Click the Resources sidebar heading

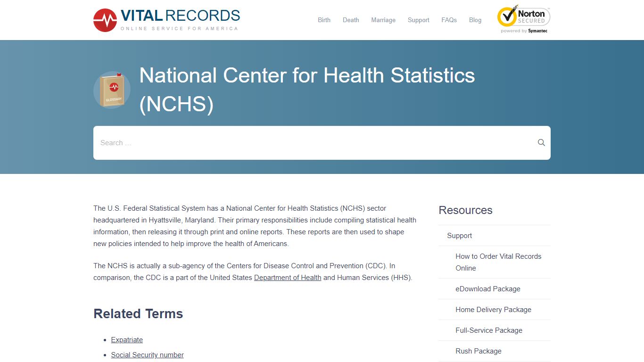pos(465,210)
